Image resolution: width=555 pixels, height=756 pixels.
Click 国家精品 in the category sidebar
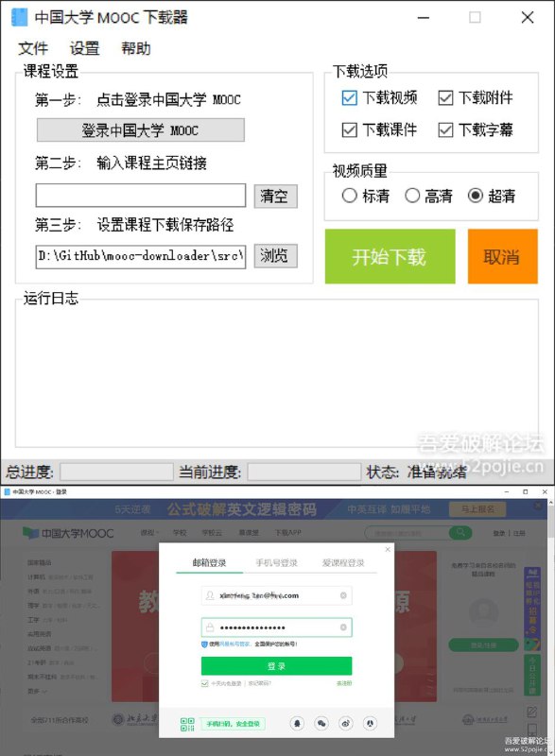40,562
